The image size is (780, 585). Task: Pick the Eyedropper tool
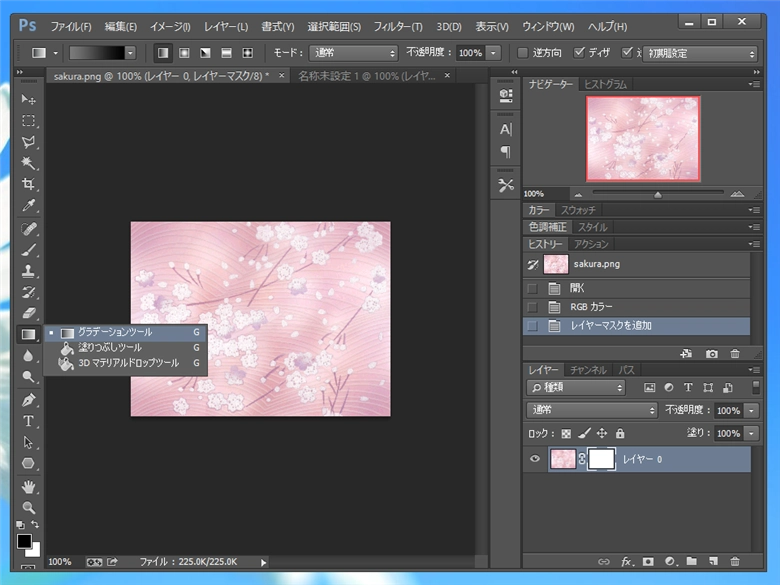pos(29,206)
